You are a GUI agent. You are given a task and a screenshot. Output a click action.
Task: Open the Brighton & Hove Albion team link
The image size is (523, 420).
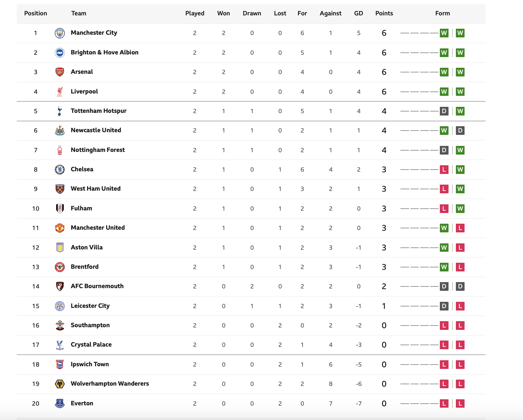coord(105,52)
